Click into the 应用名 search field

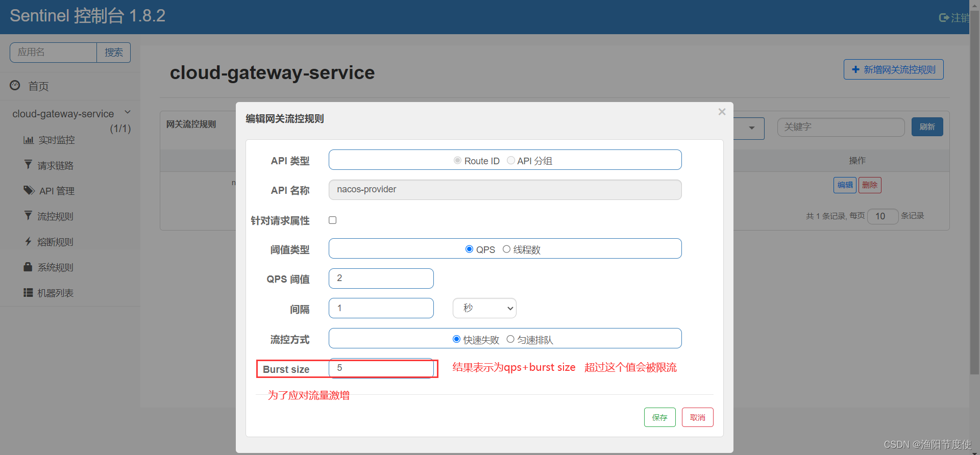pyautogui.click(x=53, y=53)
